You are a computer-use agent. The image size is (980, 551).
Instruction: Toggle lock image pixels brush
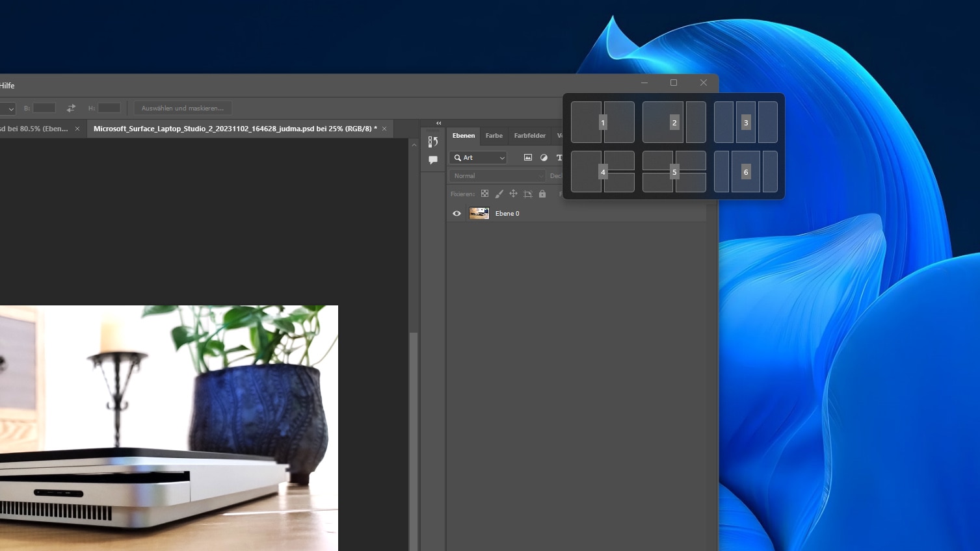click(x=499, y=194)
